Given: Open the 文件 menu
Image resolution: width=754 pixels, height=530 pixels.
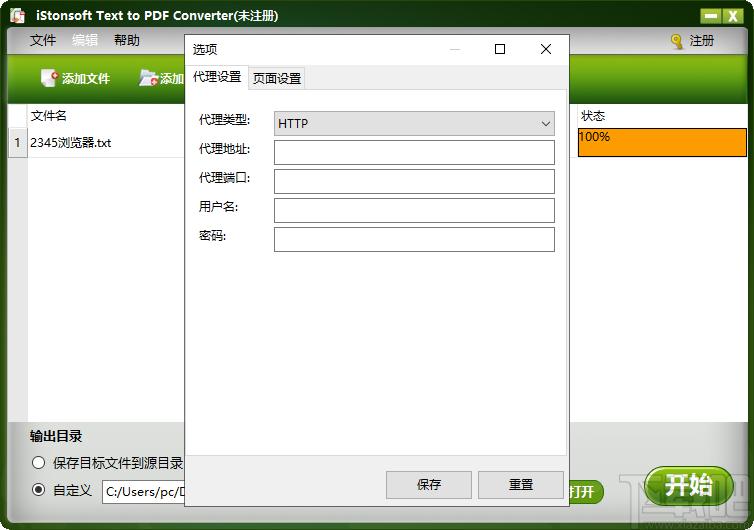Looking at the screenshot, I should coord(43,40).
